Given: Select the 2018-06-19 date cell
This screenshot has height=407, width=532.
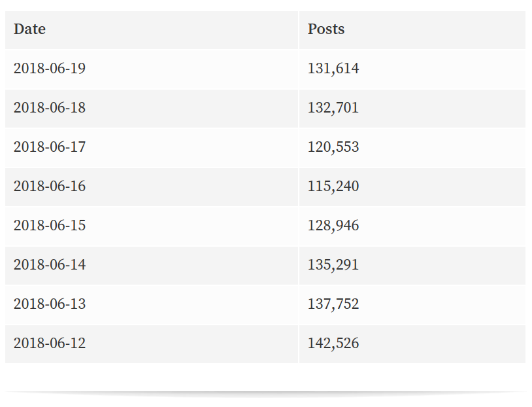Looking at the screenshot, I should [x=152, y=69].
